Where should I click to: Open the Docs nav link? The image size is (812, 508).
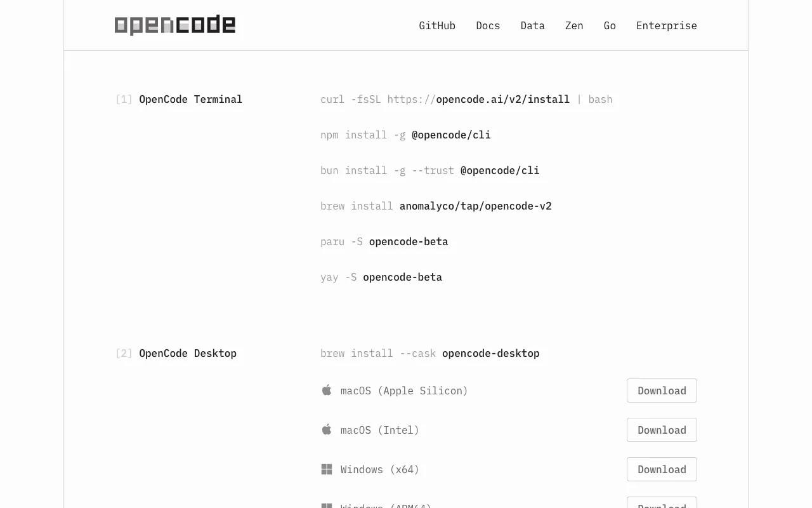[488, 25]
